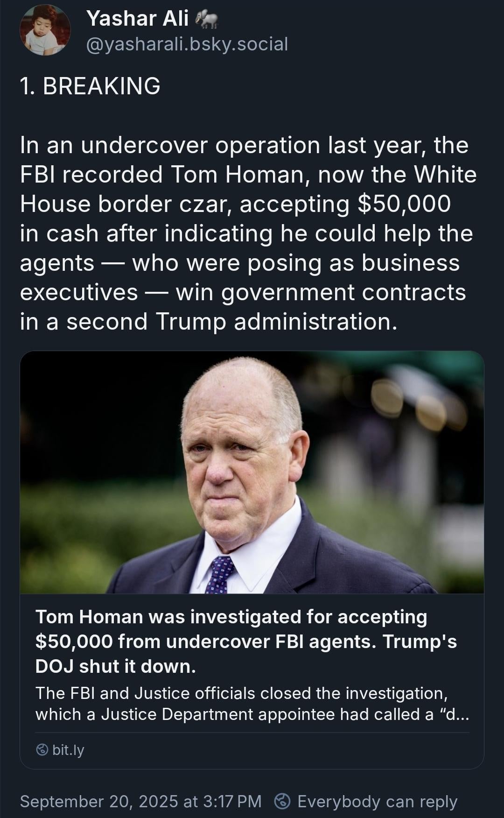Screen dimensions: 504x818
Task: Open the Tom Homan photo in link card
Action: coord(252,472)
